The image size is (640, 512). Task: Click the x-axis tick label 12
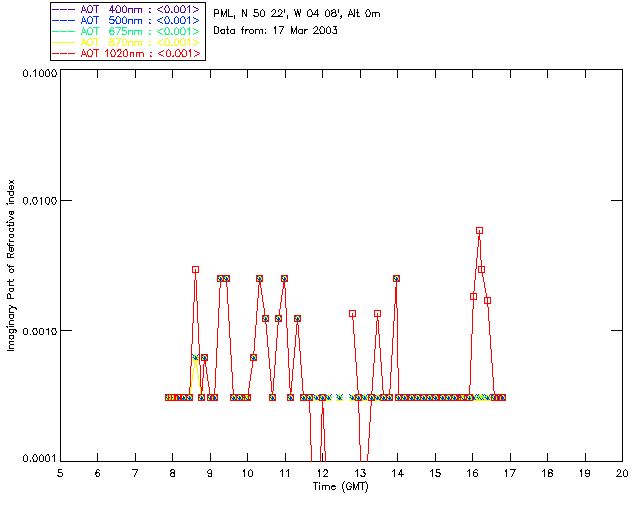322,473
